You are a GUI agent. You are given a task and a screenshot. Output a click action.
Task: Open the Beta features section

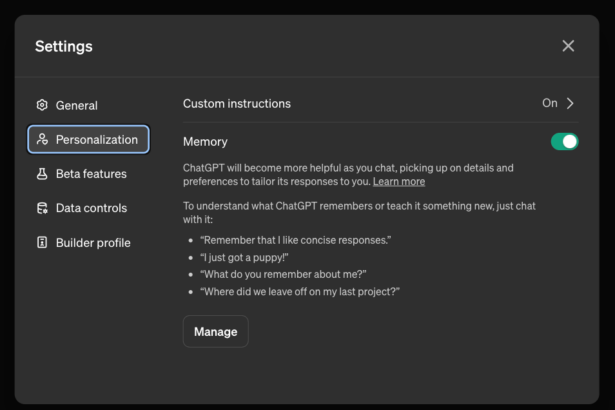click(91, 174)
